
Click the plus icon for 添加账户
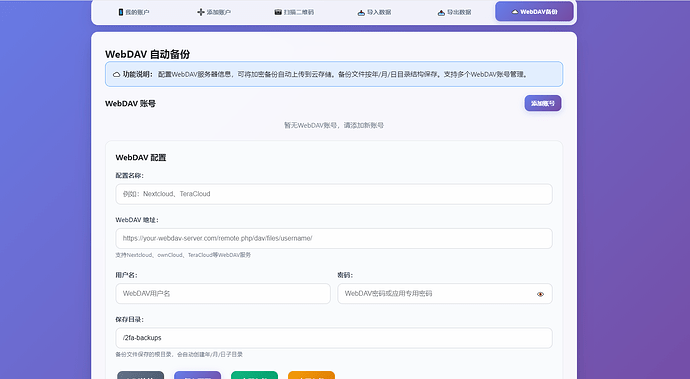201,12
